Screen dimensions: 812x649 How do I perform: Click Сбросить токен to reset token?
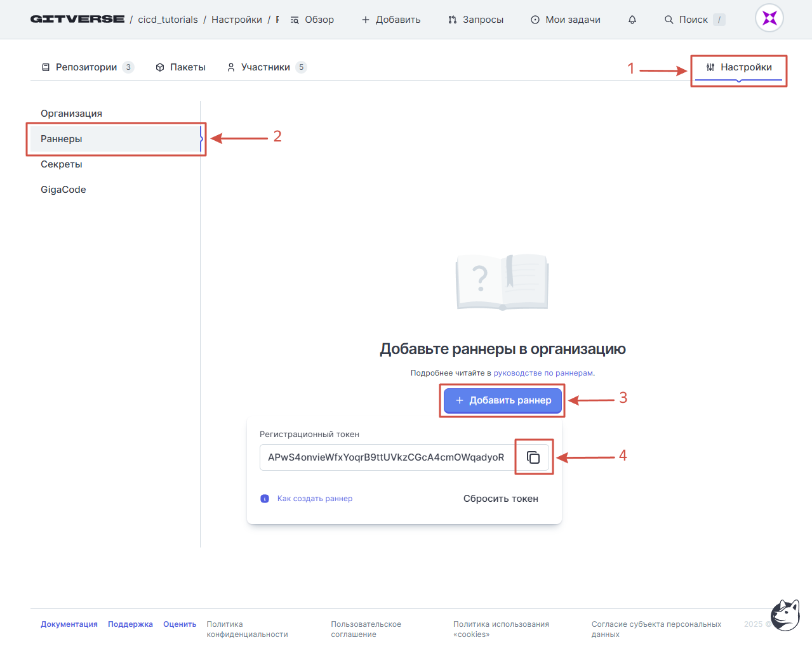coord(500,499)
